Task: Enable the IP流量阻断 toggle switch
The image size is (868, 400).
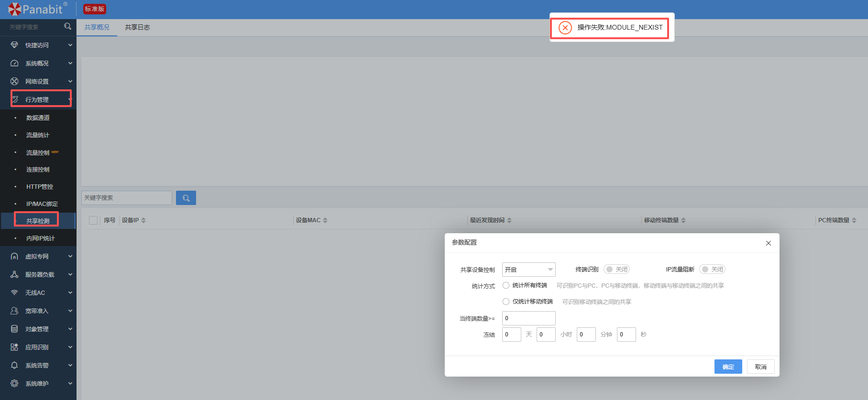Action: (712, 270)
